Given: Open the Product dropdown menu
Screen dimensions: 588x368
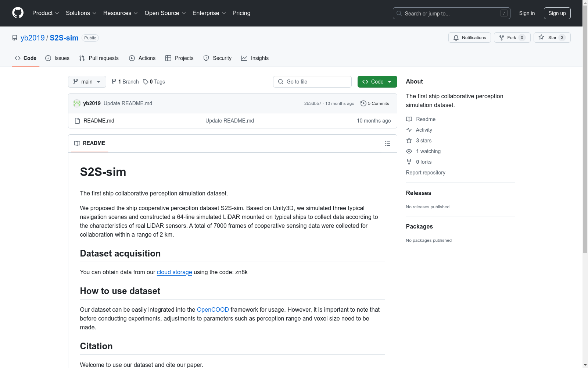Looking at the screenshot, I should (46, 13).
